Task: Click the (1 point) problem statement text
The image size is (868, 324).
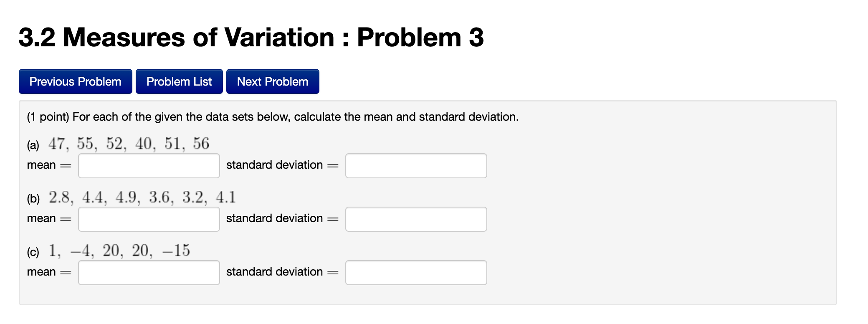Action: coord(271,117)
